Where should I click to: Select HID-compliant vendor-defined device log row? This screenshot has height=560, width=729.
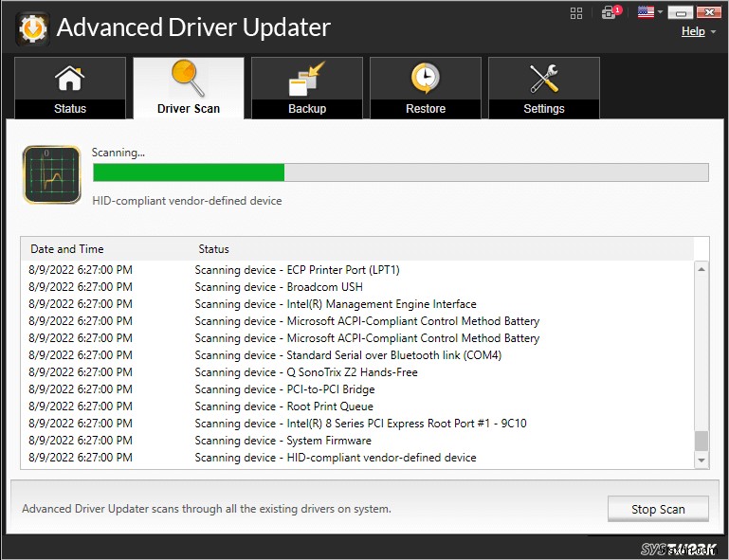pyautogui.click(x=357, y=458)
